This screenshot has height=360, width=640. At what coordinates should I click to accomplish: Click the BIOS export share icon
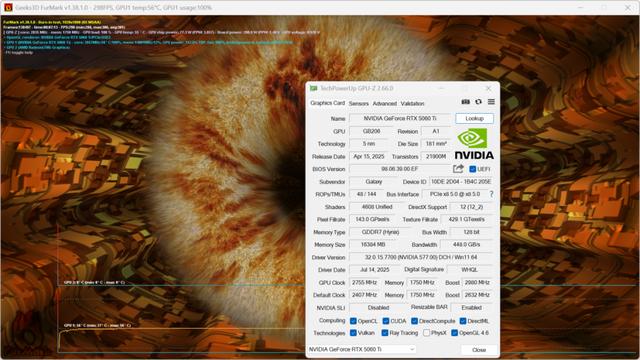[x=458, y=169]
